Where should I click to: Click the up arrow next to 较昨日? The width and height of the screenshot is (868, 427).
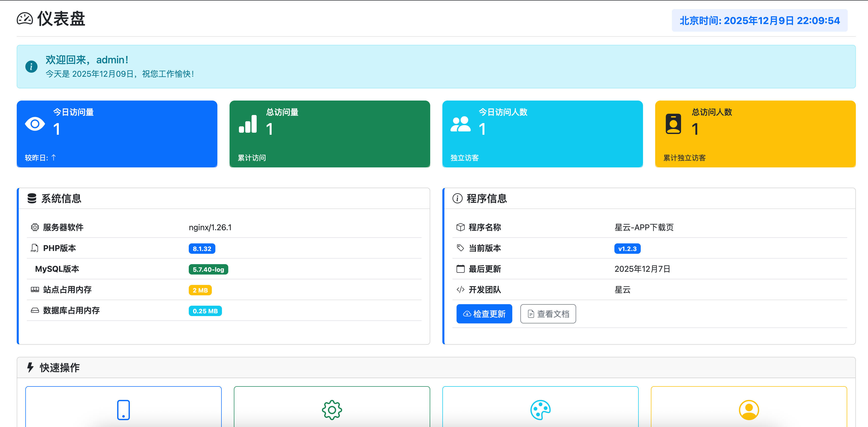click(53, 157)
